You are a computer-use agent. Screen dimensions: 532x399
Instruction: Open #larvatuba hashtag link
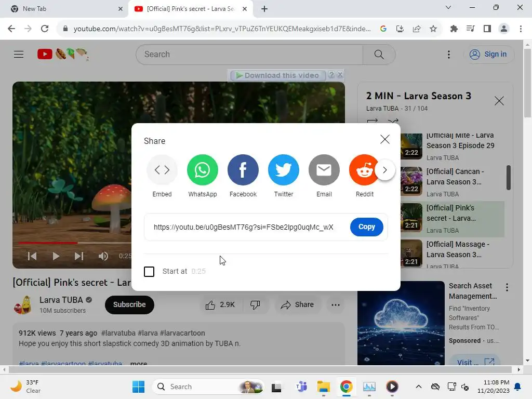[x=118, y=333]
